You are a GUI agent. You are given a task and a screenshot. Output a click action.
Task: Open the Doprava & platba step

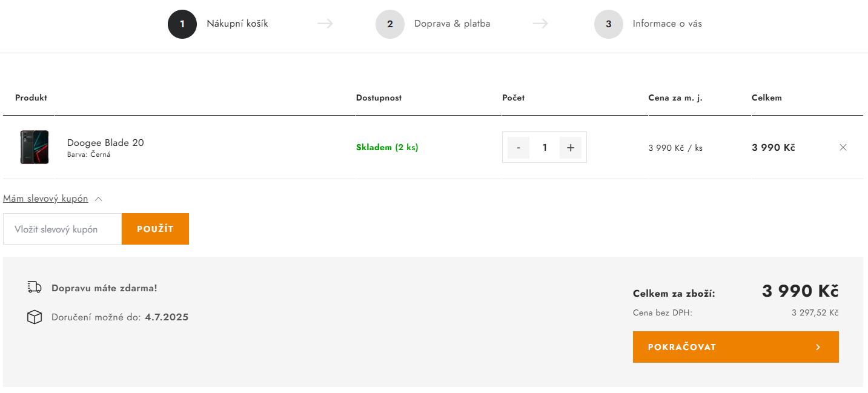coord(452,24)
